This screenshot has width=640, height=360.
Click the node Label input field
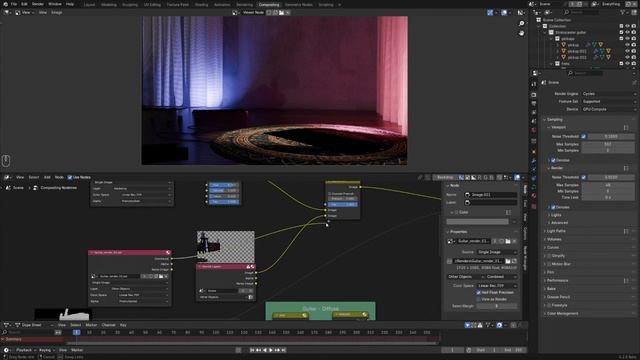(x=490, y=202)
